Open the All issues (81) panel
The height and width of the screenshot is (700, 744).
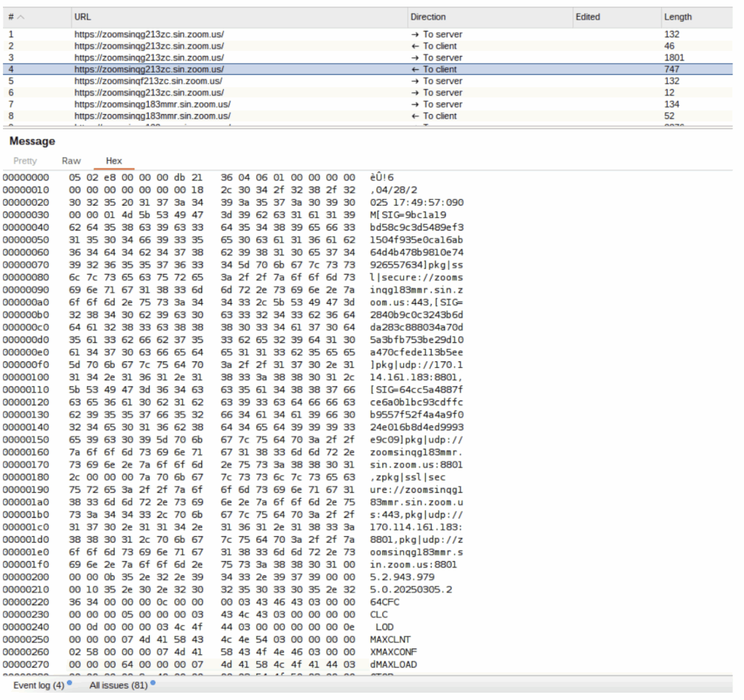(118, 685)
